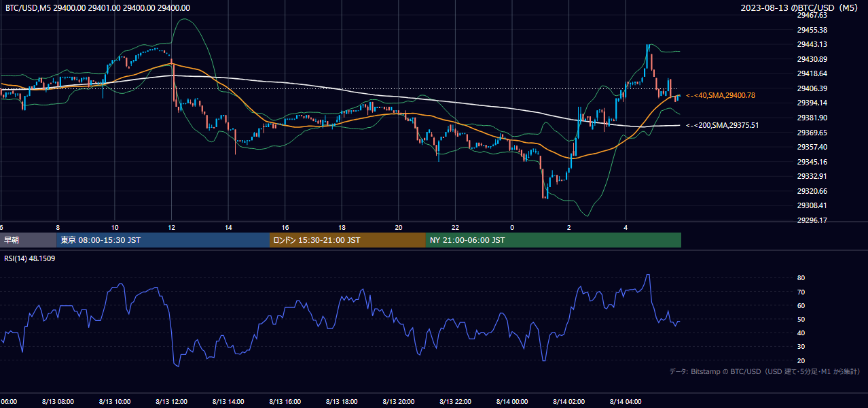868x408 pixels.
Task: Click hour marker 22 on chart axis
Action: click(x=455, y=227)
